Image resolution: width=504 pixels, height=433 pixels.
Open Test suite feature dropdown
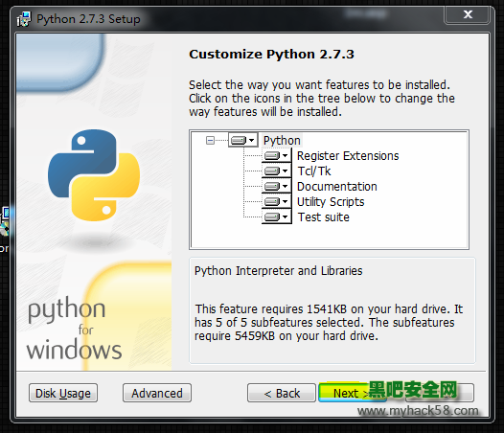[276, 217]
